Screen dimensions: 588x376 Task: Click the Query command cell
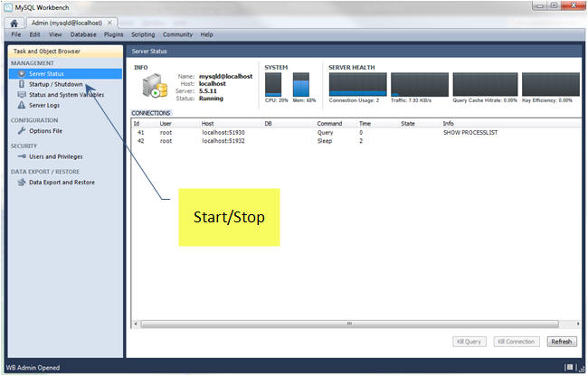click(x=325, y=133)
